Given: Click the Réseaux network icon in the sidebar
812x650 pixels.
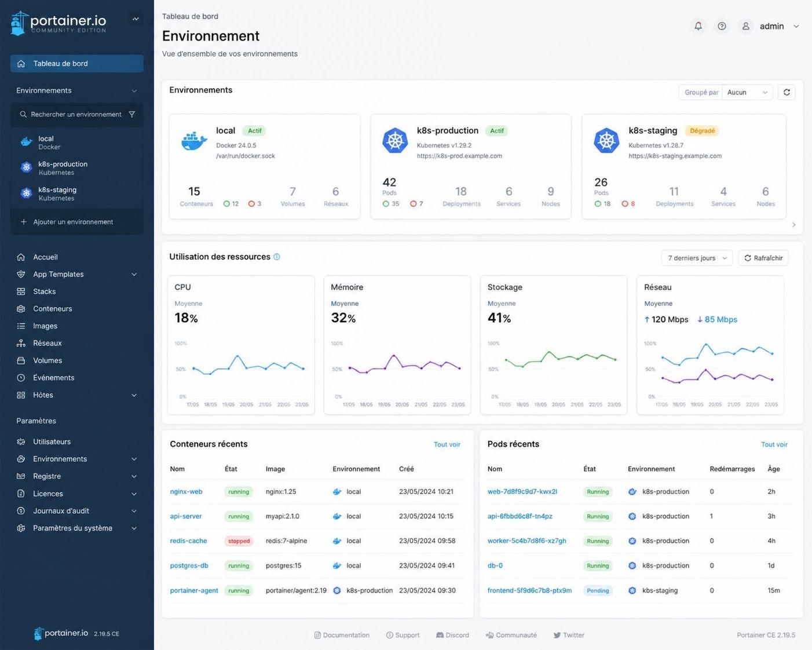Looking at the screenshot, I should point(21,343).
